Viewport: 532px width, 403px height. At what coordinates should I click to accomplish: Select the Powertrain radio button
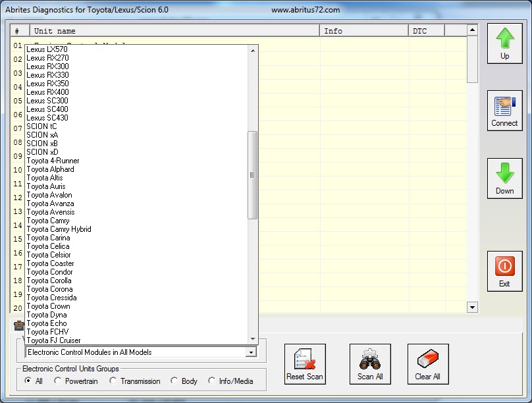click(58, 381)
